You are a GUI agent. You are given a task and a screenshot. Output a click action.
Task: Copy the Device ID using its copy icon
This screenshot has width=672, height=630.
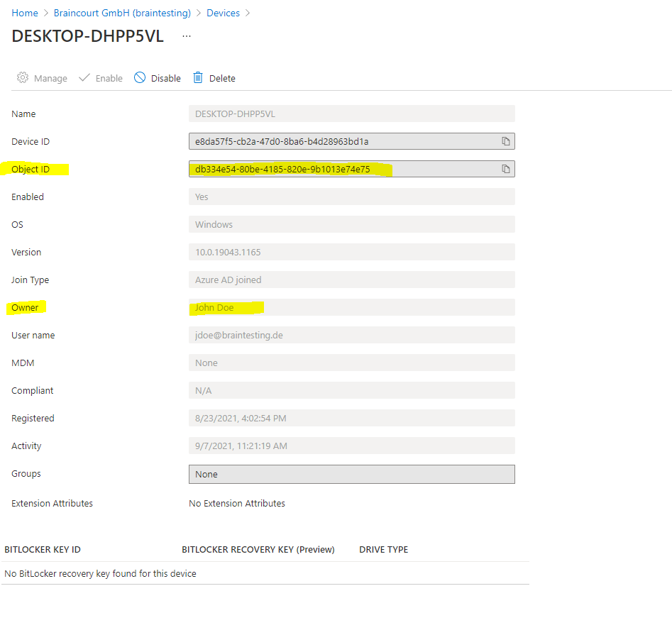[506, 141]
